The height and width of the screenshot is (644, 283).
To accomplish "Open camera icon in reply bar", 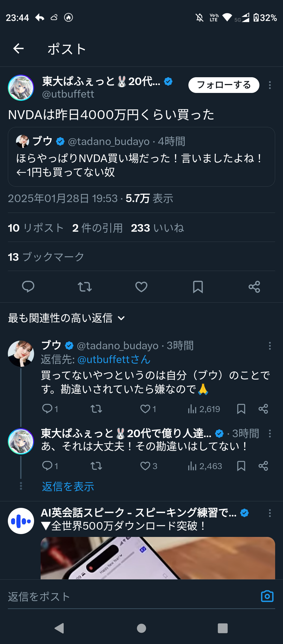I will (x=267, y=597).
